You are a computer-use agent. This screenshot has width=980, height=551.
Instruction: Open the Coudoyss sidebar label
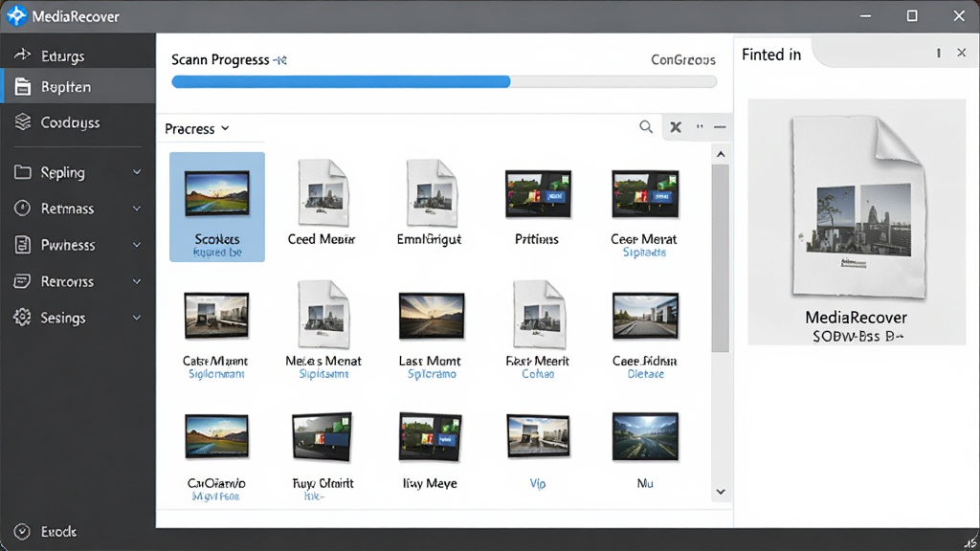tap(70, 122)
